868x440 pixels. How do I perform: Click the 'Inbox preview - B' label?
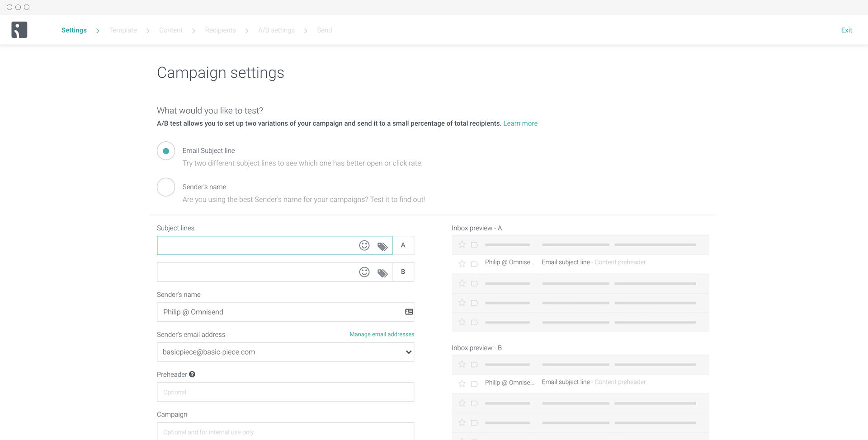(476, 348)
